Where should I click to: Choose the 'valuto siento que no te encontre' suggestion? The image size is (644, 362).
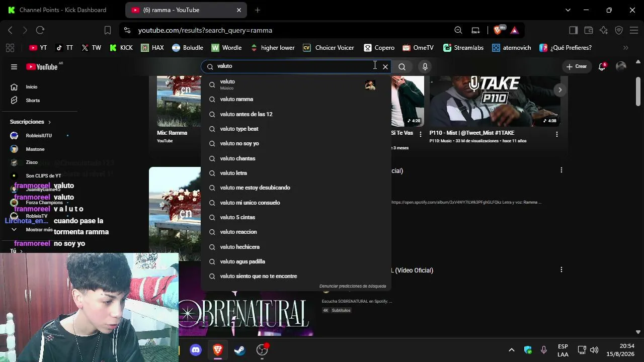[x=296, y=276]
